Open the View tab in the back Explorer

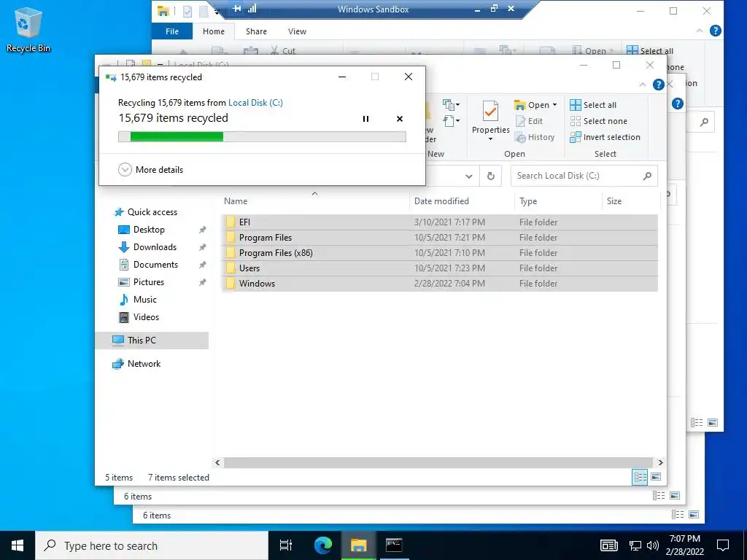pos(298,31)
